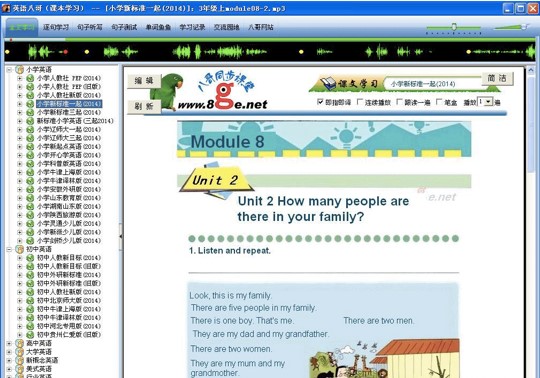Uncheck the 即指即读 checkbox

click(x=320, y=102)
